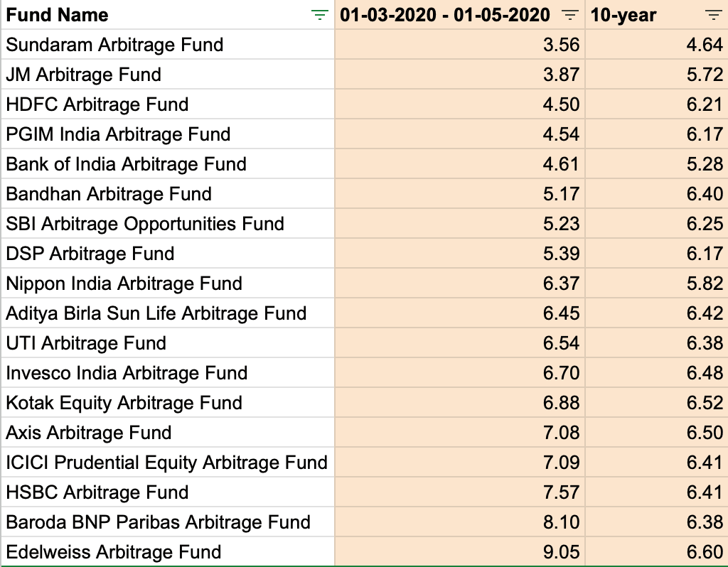Select the 6.60 ten-year return cell
This screenshot has height=567, width=728.
705,552
